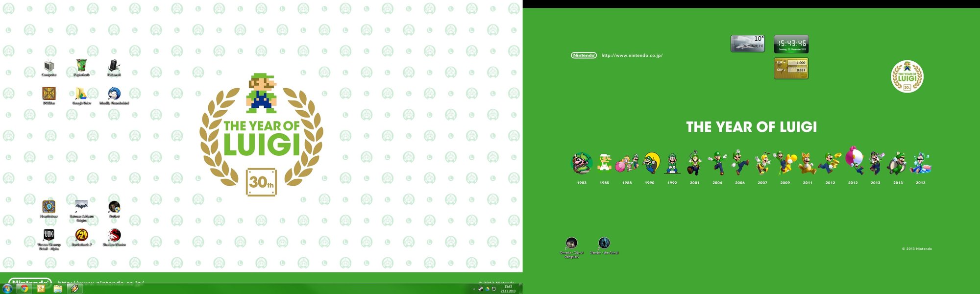
Task: Start Hearthstone from its desktop shortcut
Action: point(49,207)
